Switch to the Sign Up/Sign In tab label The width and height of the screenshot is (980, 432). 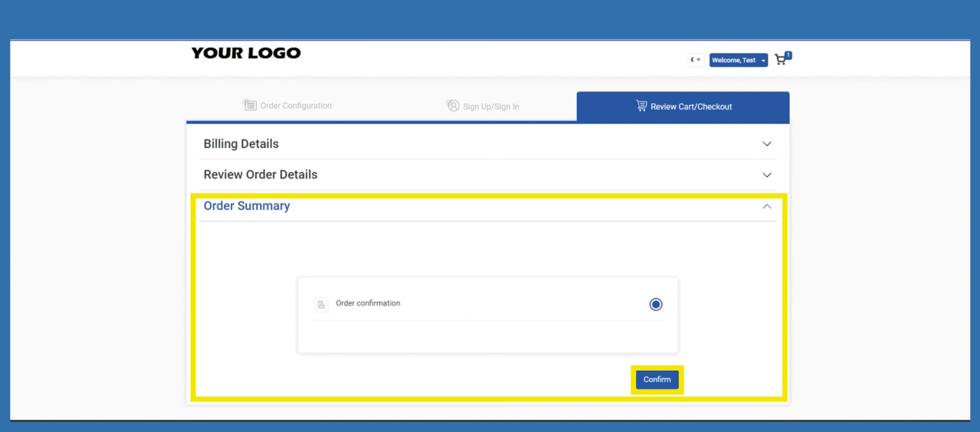[x=491, y=107]
